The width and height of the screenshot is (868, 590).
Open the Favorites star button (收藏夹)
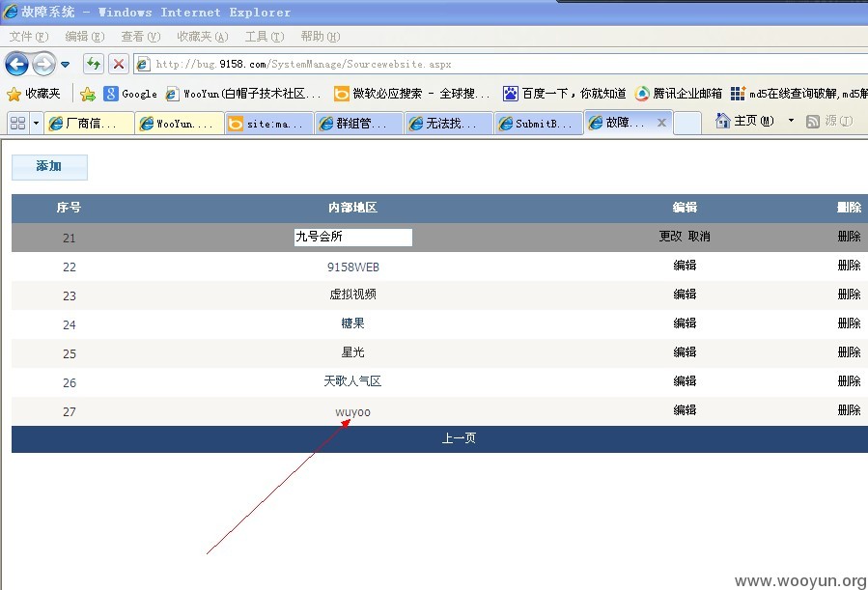click(x=34, y=94)
